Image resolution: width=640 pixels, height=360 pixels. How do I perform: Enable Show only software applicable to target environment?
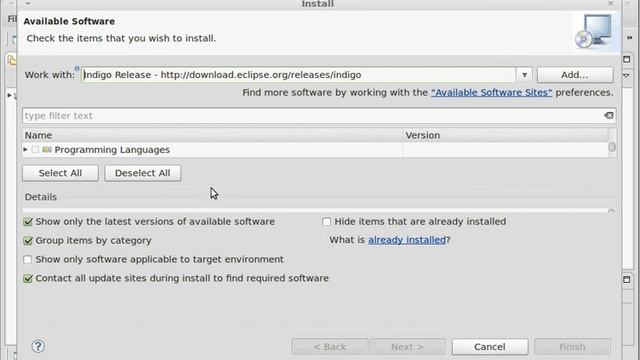pyautogui.click(x=28, y=259)
